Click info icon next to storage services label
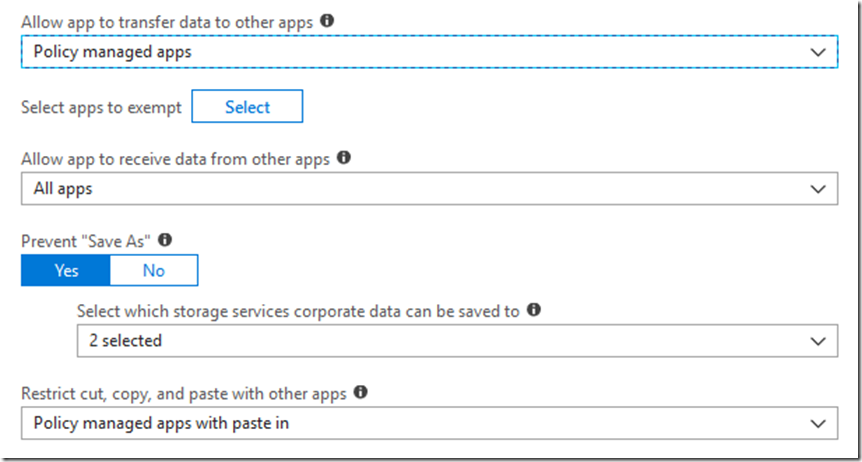Screen dimensions: 862x462 click(x=533, y=310)
